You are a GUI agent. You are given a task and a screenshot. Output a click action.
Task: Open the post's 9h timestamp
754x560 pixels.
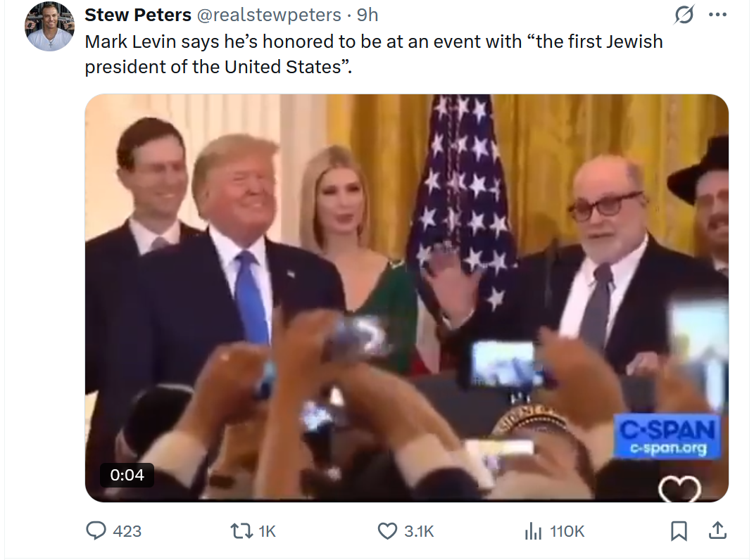click(x=367, y=15)
